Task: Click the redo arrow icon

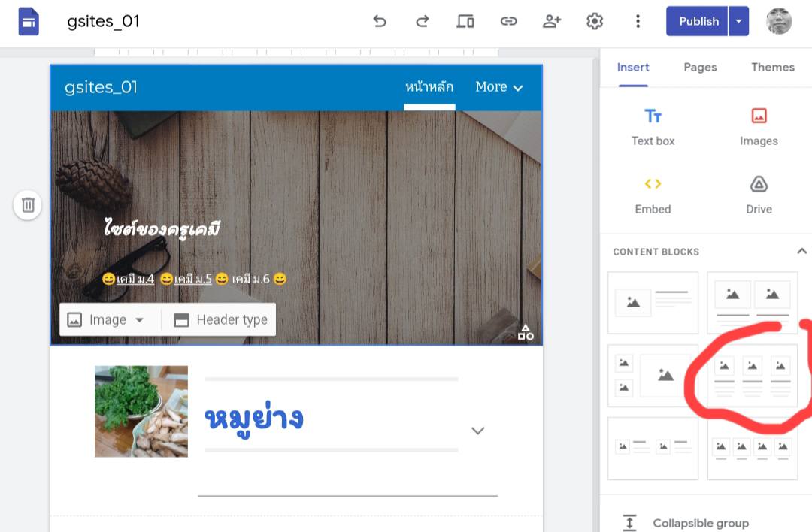Action: (x=423, y=21)
